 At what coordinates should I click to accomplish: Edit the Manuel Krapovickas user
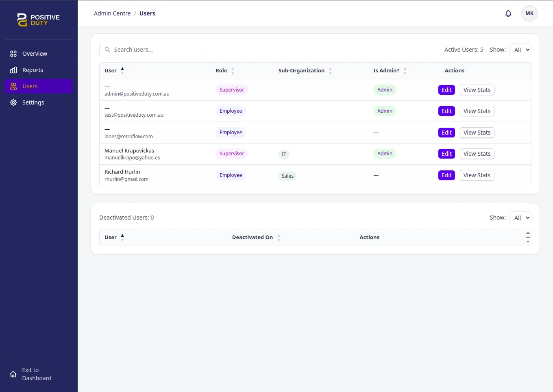point(446,154)
